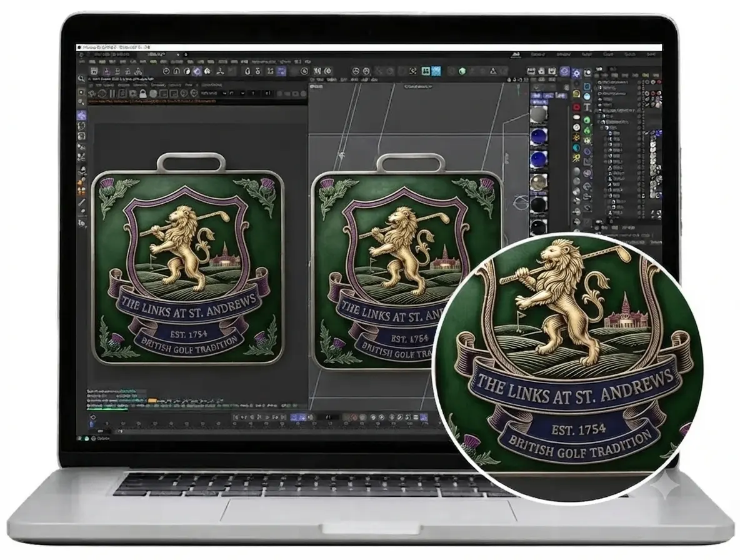Click the viewport name label pill
Viewport: 740px width, 560px height.
click(419, 86)
